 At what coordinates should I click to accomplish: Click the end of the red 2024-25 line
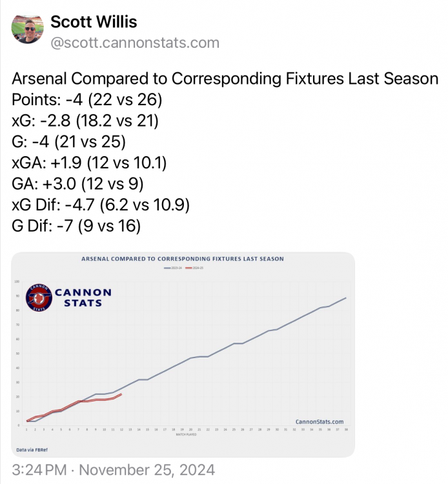(x=122, y=394)
